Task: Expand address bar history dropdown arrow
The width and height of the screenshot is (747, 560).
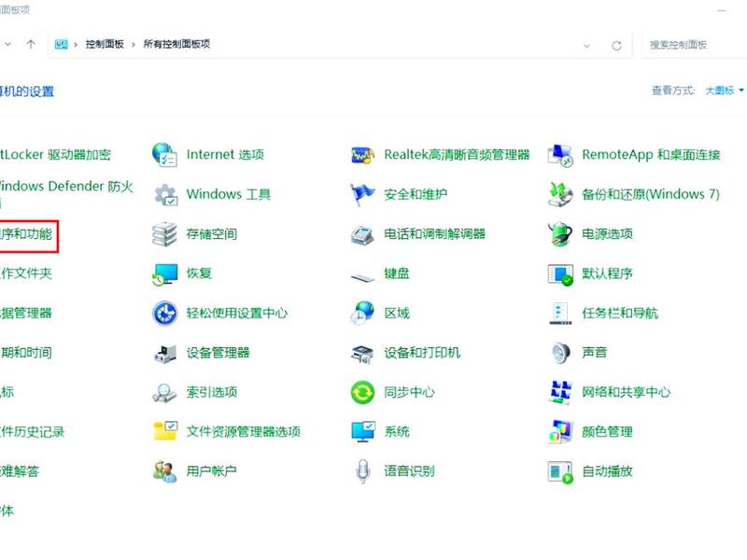Action: (x=587, y=46)
